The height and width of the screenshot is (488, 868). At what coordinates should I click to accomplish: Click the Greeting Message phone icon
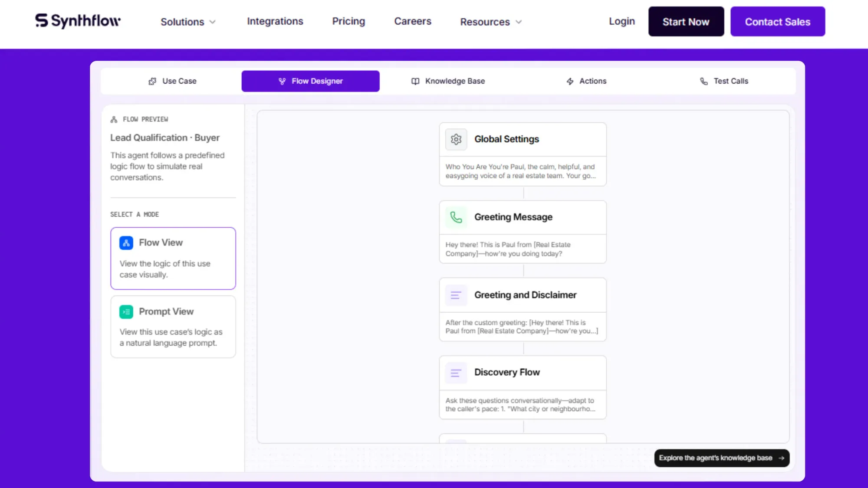click(x=456, y=217)
